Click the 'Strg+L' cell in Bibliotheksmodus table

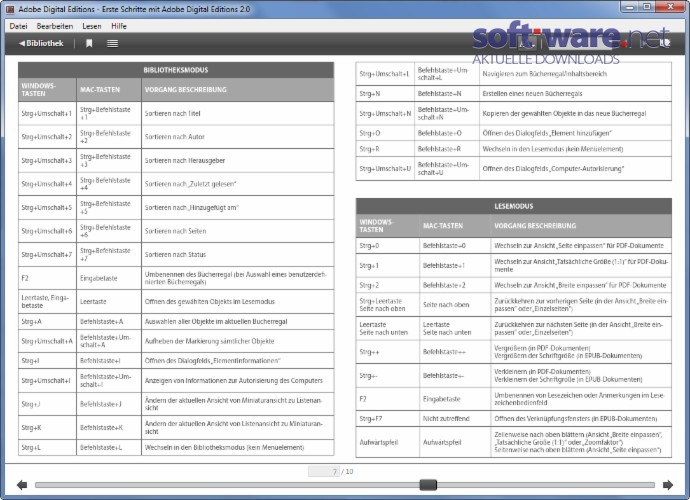pyautogui.click(x=47, y=447)
